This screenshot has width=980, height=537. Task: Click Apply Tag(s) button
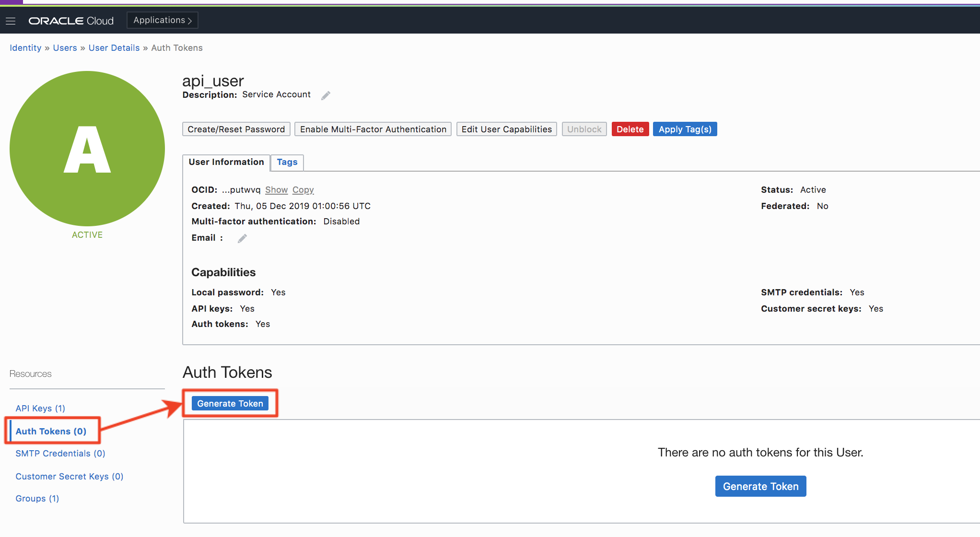tap(684, 129)
